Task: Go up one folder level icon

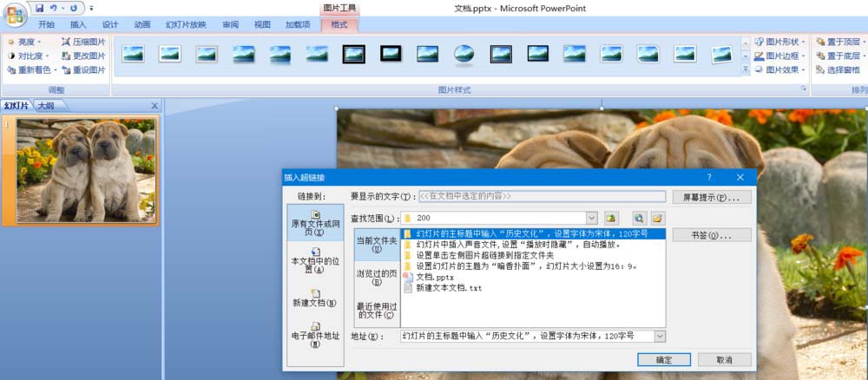Action: click(x=610, y=218)
